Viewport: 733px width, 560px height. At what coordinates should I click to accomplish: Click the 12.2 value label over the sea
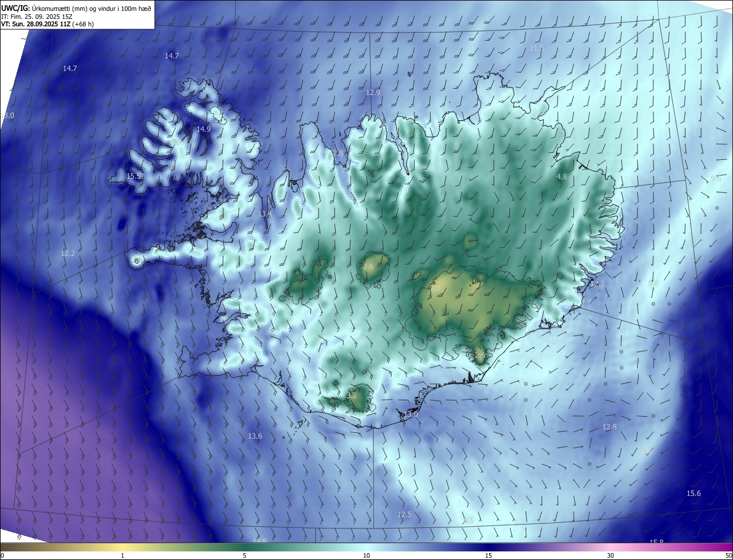(68, 253)
